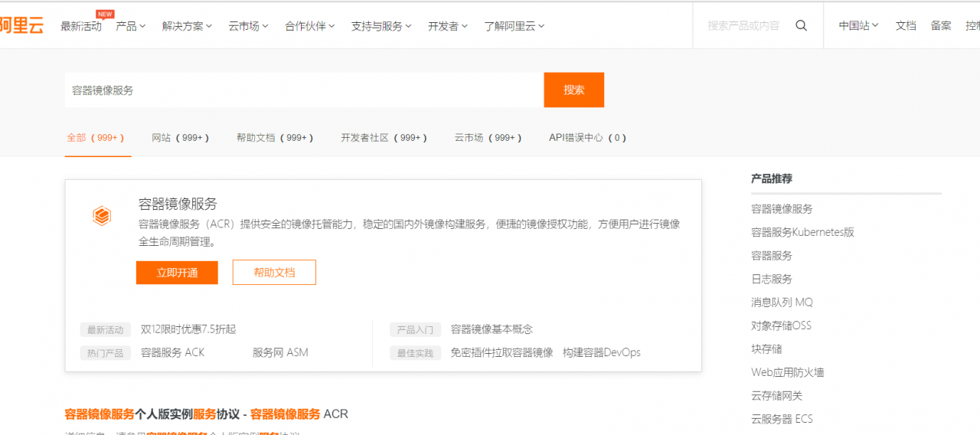Image resolution: width=980 pixels, height=435 pixels.
Task: Click the main search box containing 容器镜像服务
Action: [x=304, y=90]
